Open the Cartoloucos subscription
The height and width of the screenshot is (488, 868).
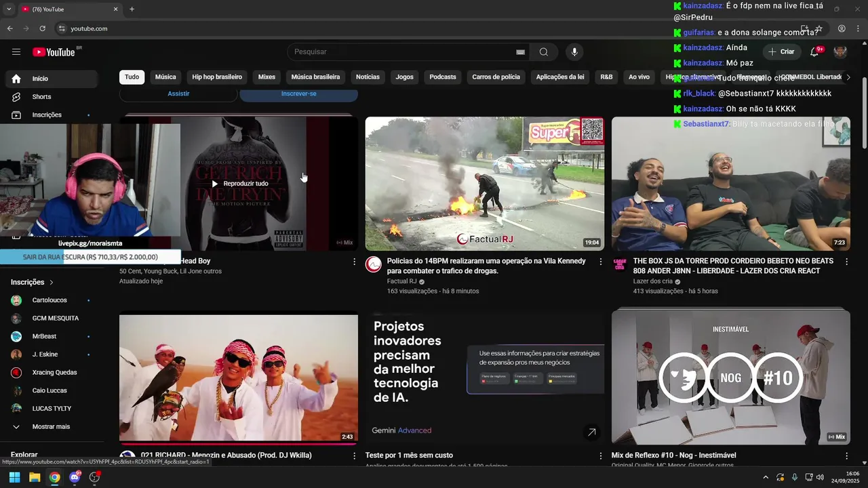[x=52, y=300]
